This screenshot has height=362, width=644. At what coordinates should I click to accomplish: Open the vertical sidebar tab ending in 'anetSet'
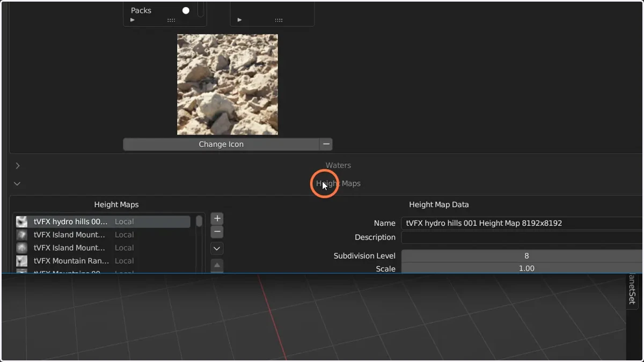click(632, 290)
